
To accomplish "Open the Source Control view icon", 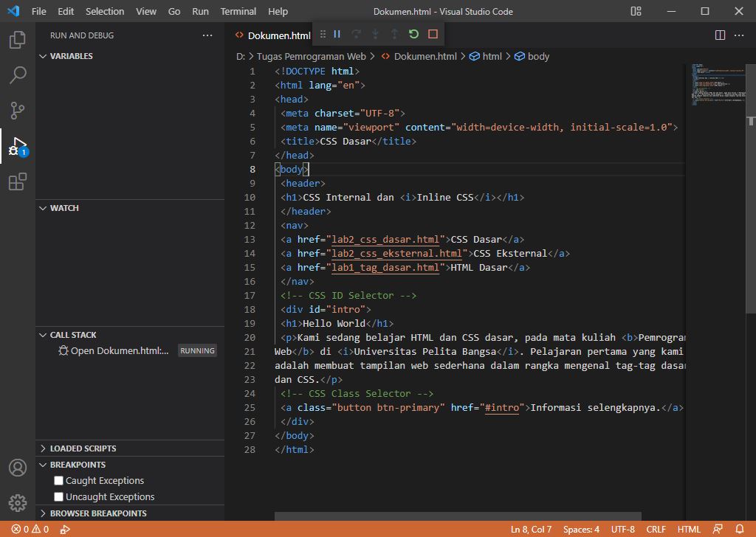I will 18,111.
